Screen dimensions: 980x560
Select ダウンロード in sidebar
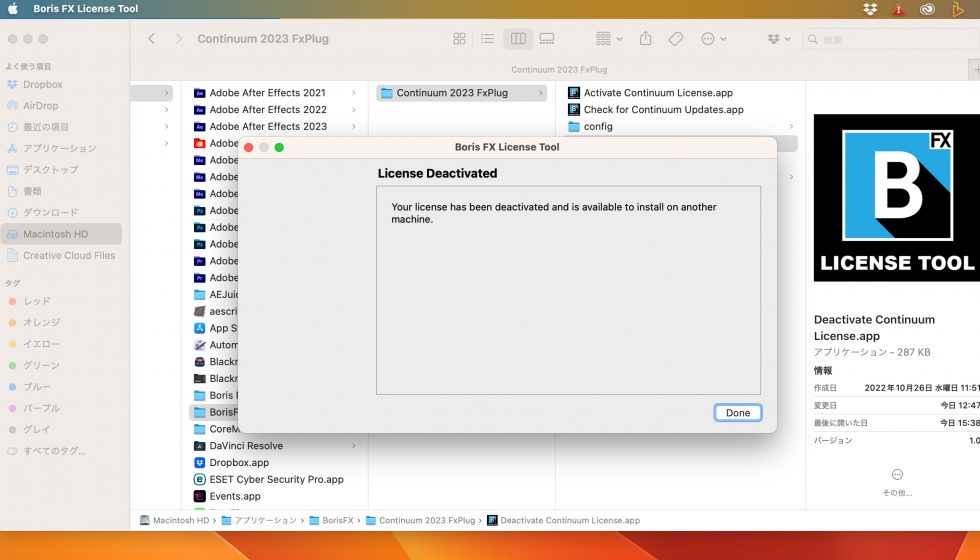coord(61,212)
